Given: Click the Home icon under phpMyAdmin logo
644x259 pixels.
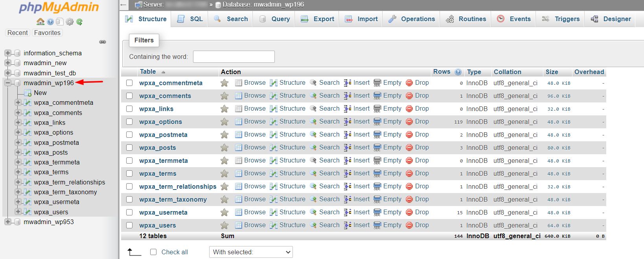Looking at the screenshot, I should point(40,22).
